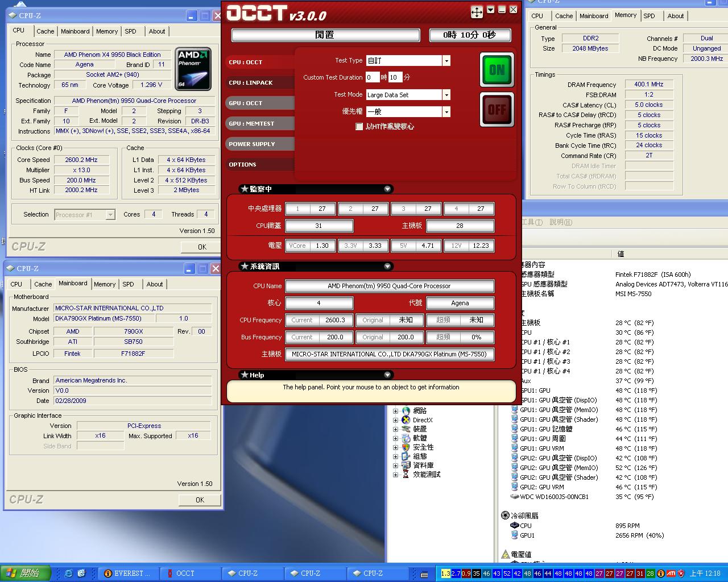Click the GPU2: GPU VRM sensor icon

click(x=515, y=487)
